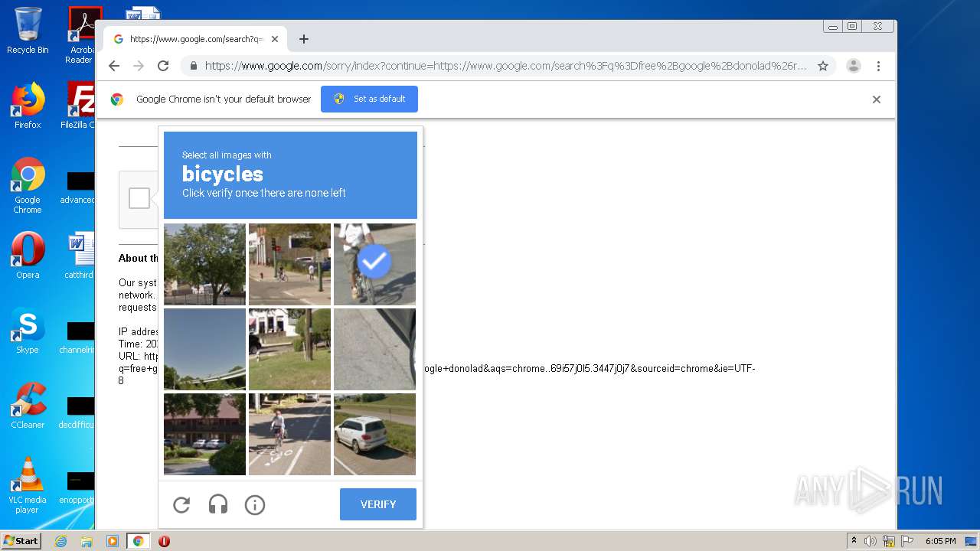Screen dimensions: 980x551
Task: Reload the page with Chrome refresh icon
Action: 163,66
